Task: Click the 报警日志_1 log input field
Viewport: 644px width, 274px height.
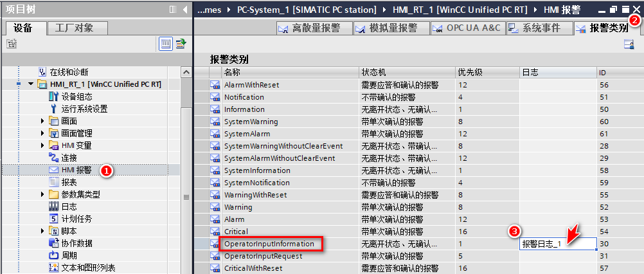Action: pyautogui.click(x=558, y=244)
